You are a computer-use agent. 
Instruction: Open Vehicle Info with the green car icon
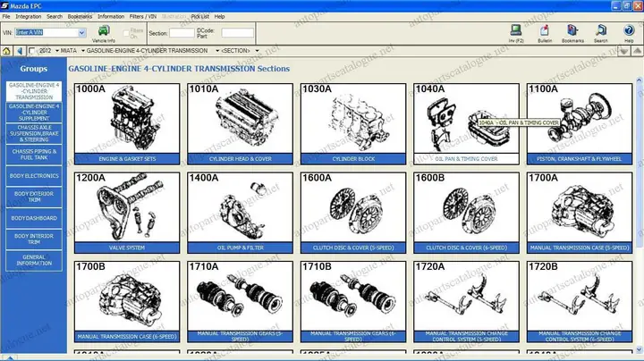click(x=103, y=31)
